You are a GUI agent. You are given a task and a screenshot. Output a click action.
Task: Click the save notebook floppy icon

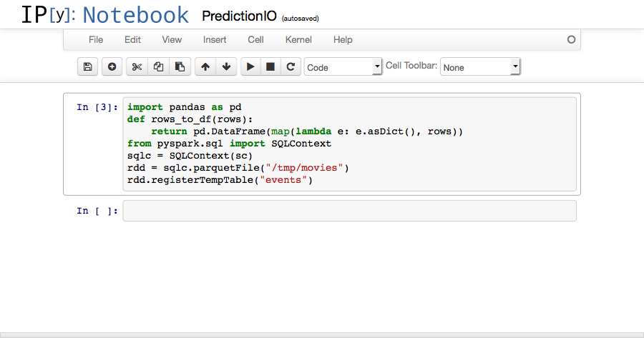87,67
